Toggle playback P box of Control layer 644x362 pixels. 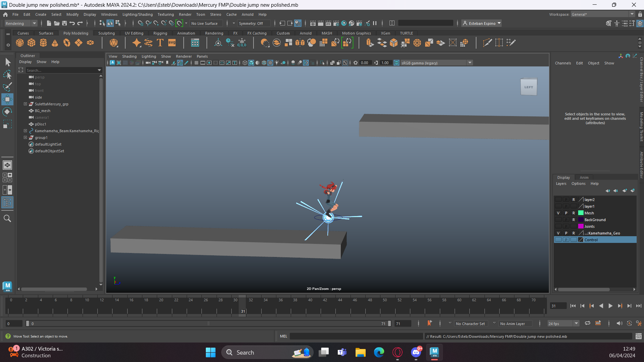pos(566,240)
